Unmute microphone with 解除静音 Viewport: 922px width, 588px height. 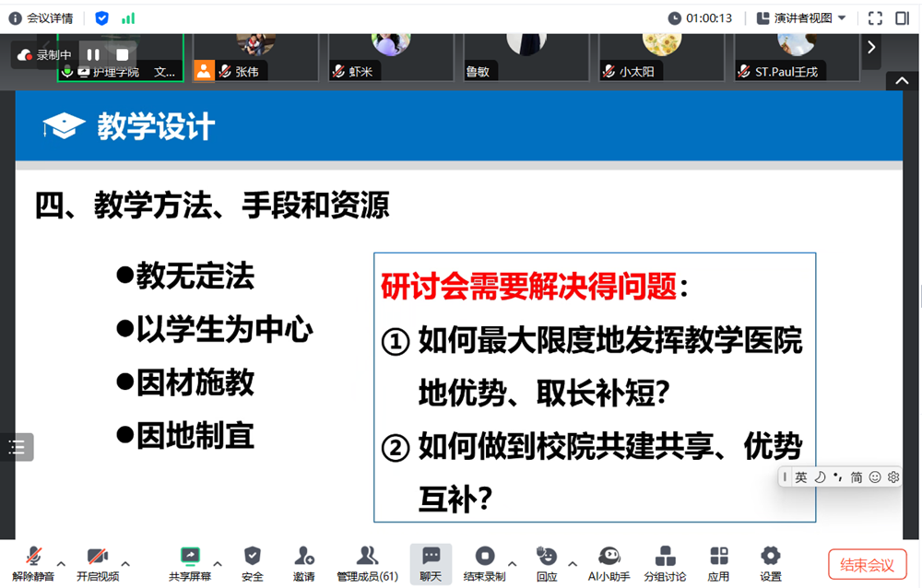point(33,563)
